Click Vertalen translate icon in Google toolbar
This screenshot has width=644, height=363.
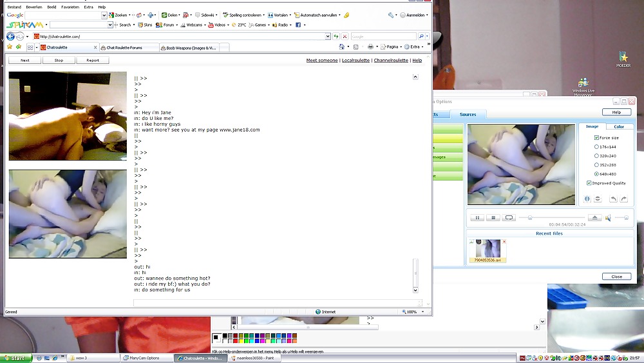tap(278, 15)
